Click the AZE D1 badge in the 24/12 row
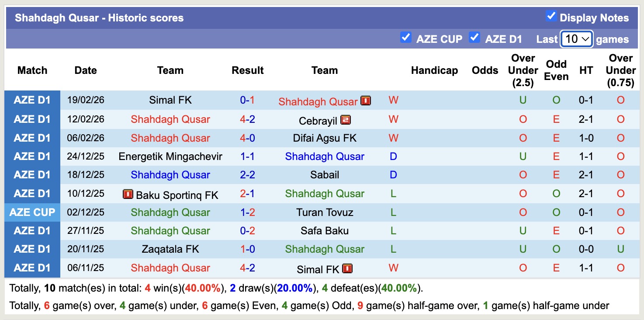Viewport: 644px width, 320px height. [32, 156]
